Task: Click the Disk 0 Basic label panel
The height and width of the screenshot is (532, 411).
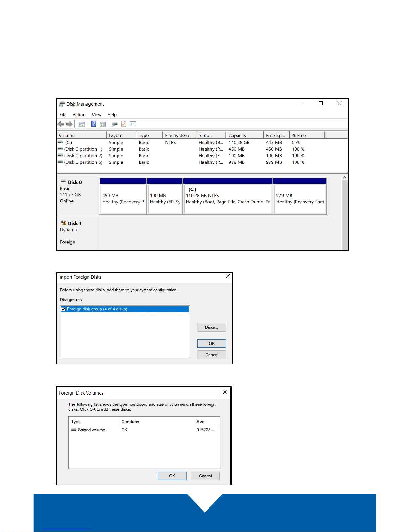Action: coord(78,196)
